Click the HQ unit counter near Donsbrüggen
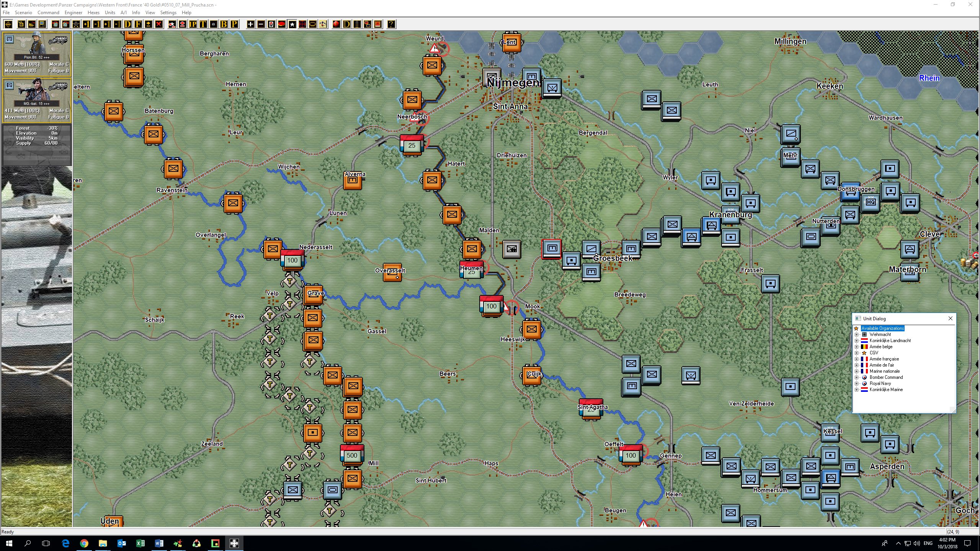980x551 pixels. 870,202
